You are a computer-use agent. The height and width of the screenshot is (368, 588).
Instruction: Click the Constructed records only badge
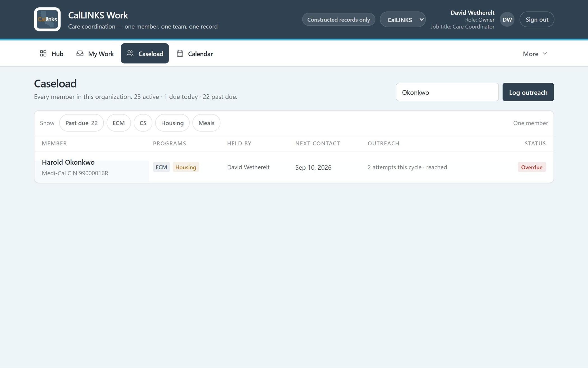coord(338,19)
